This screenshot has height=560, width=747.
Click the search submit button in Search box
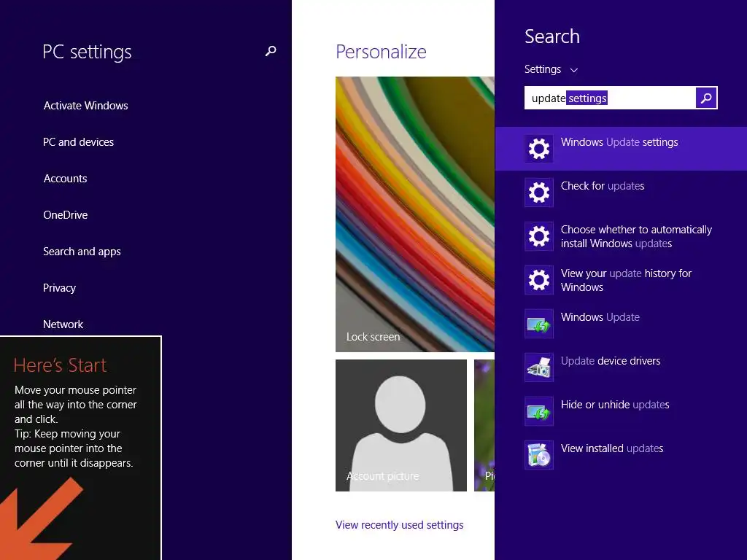[706, 98]
